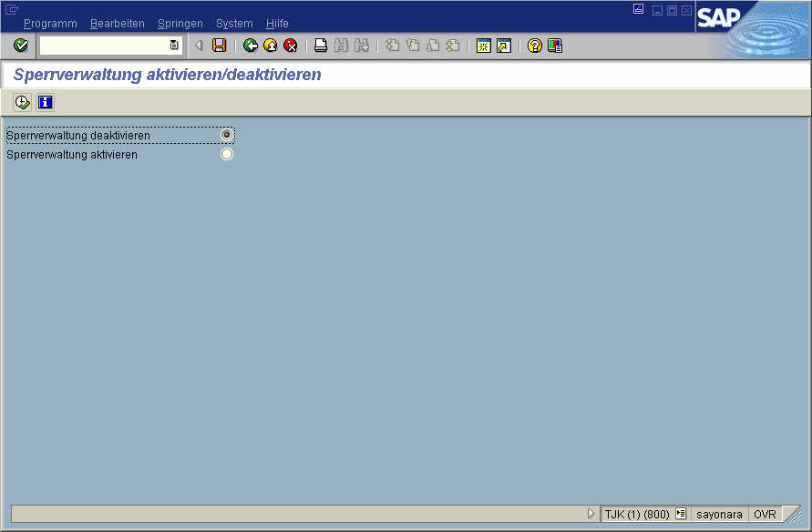Execute the program with clock icon
Image resolution: width=812 pixels, height=532 pixels.
[23, 102]
